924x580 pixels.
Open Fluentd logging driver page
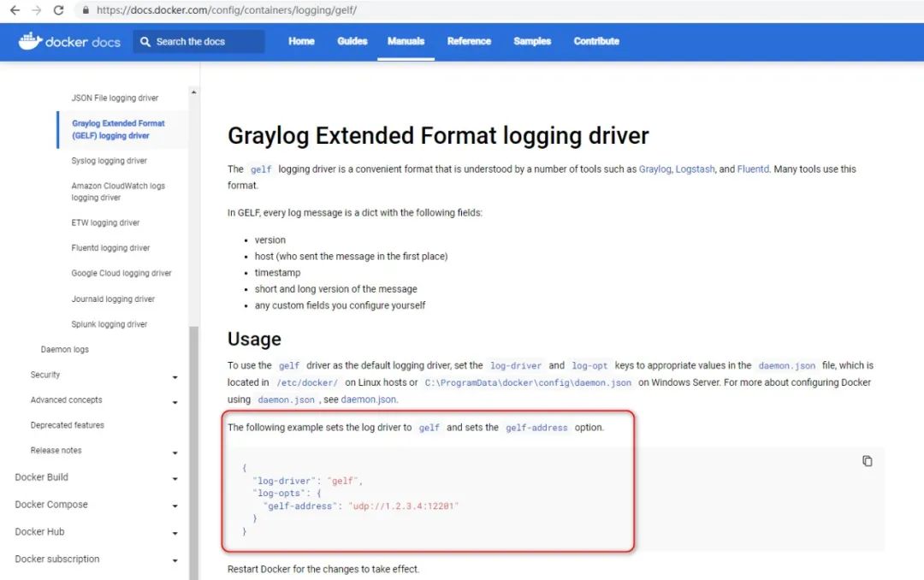point(110,248)
